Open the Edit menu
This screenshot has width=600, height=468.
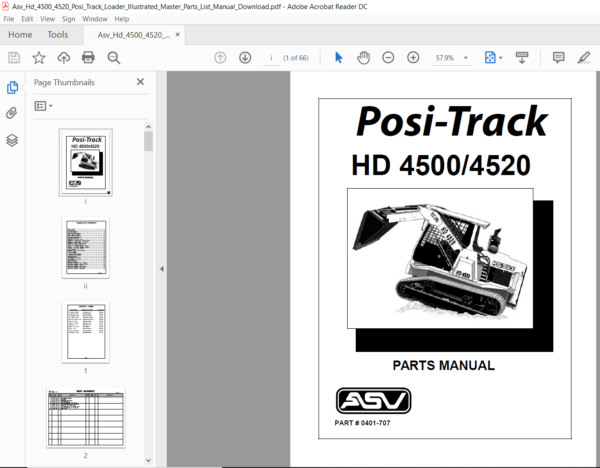(x=27, y=19)
